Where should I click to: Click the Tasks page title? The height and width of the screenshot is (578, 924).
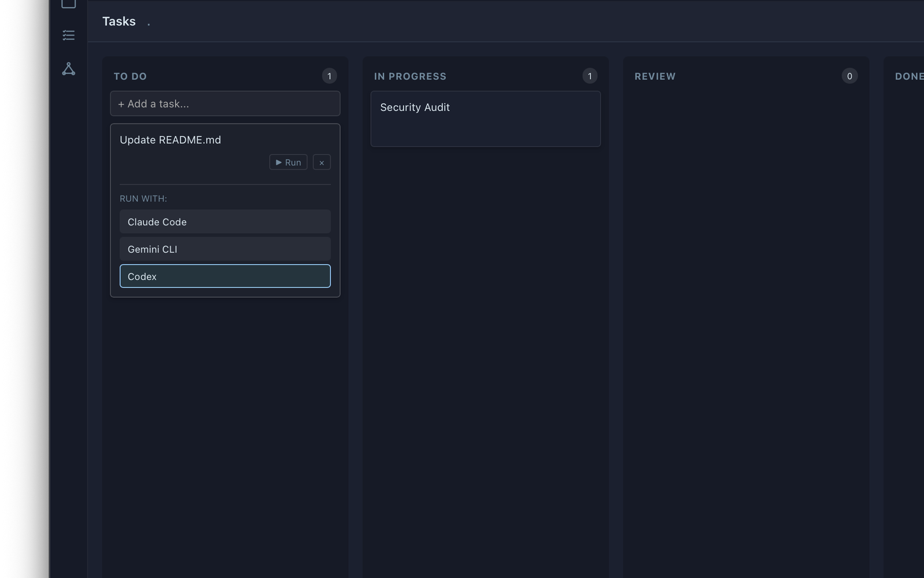119,21
